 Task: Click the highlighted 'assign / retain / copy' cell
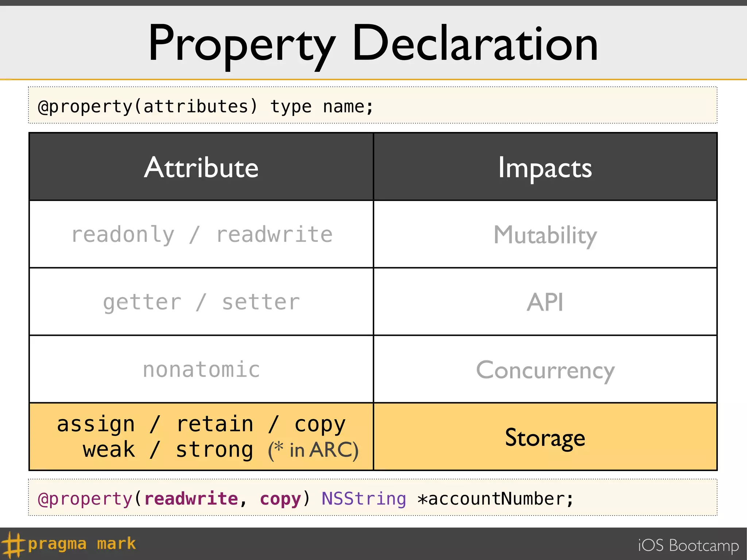201,437
